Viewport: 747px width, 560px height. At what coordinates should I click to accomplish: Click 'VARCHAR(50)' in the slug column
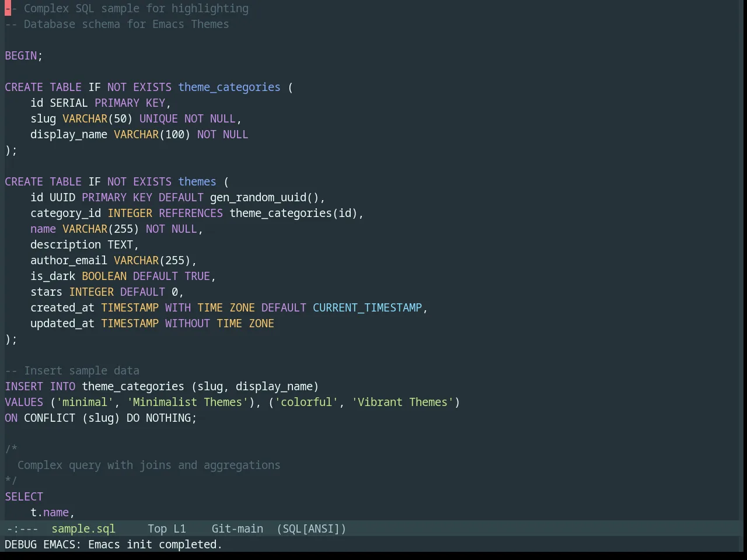click(x=97, y=118)
